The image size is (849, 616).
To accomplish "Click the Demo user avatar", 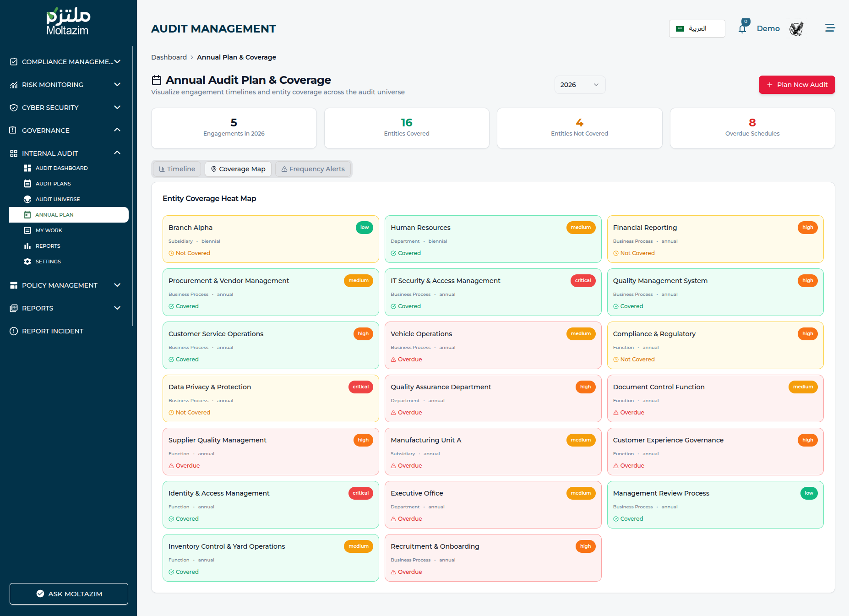I will point(796,29).
